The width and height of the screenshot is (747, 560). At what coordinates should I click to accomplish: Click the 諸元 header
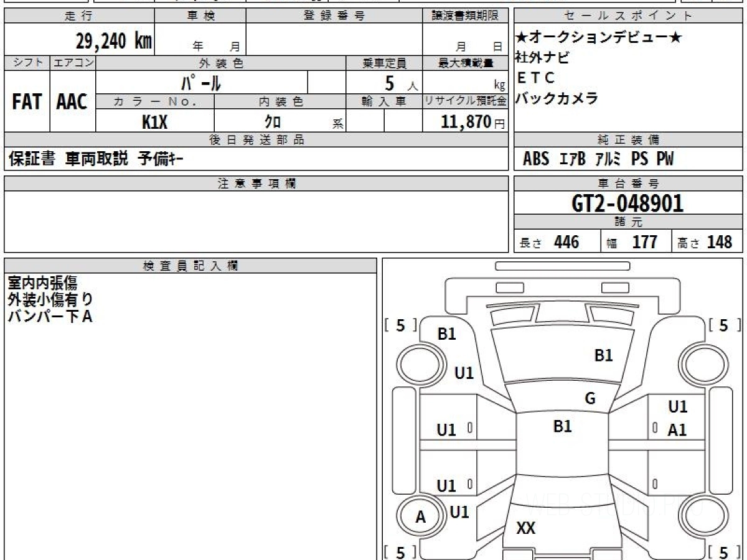click(x=629, y=222)
